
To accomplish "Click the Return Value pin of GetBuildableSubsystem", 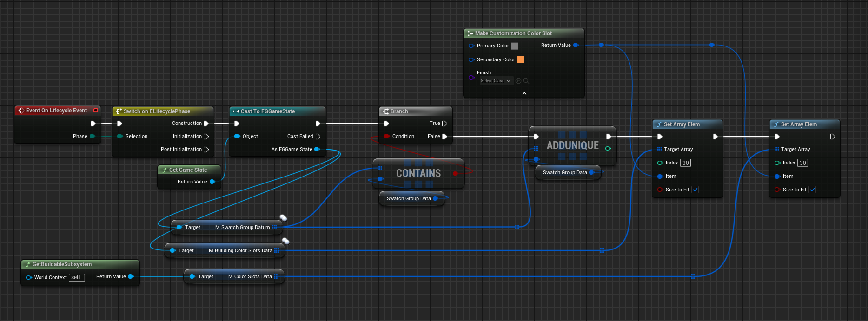I will tap(131, 277).
